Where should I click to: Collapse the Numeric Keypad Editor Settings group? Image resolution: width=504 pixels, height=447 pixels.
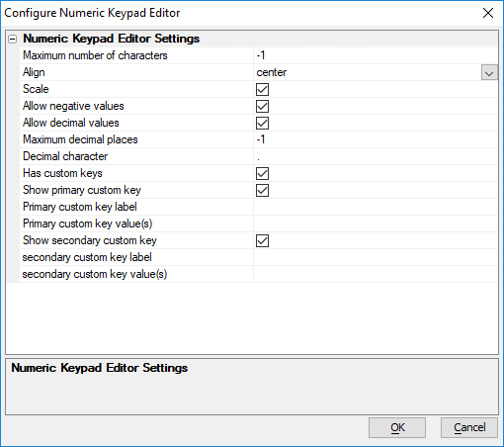[x=13, y=40]
